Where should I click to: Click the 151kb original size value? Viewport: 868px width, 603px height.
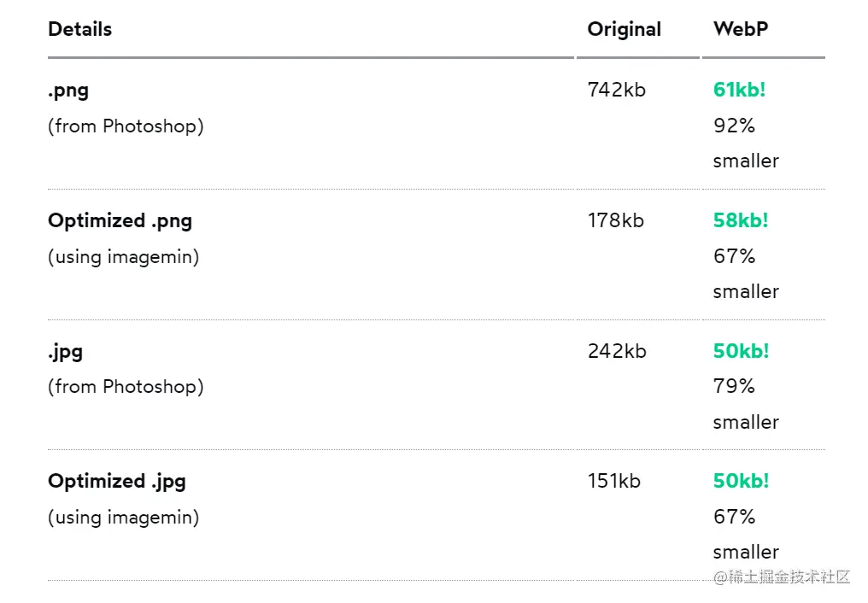click(x=613, y=481)
